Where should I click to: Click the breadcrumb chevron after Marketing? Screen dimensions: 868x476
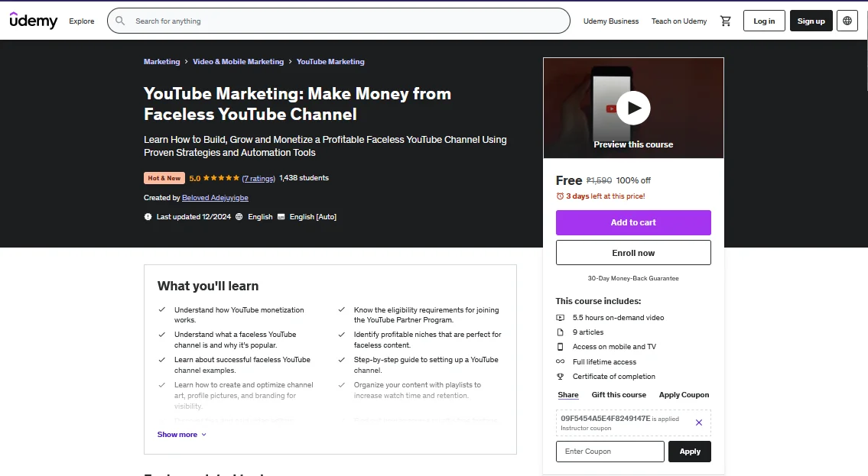pyautogui.click(x=187, y=62)
